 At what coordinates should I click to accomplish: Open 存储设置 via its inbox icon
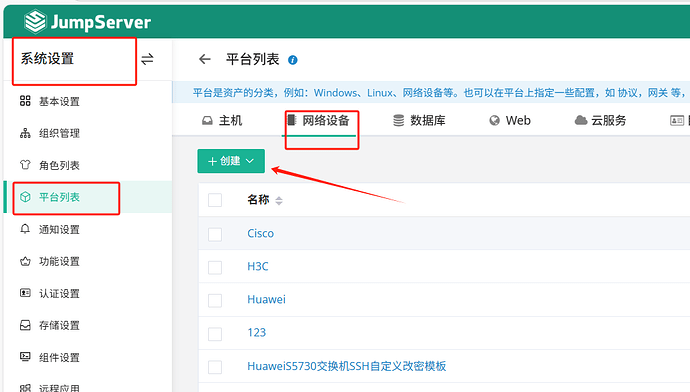(25, 325)
